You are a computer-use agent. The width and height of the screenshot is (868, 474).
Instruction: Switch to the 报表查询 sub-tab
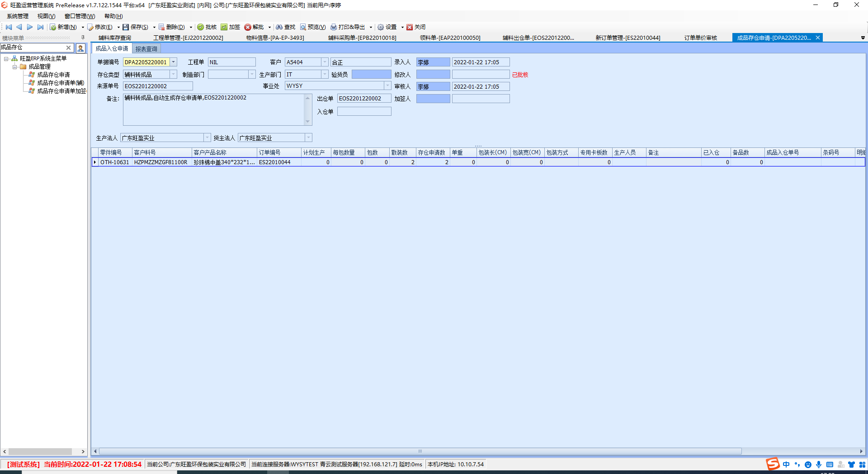(x=146, y=49)
